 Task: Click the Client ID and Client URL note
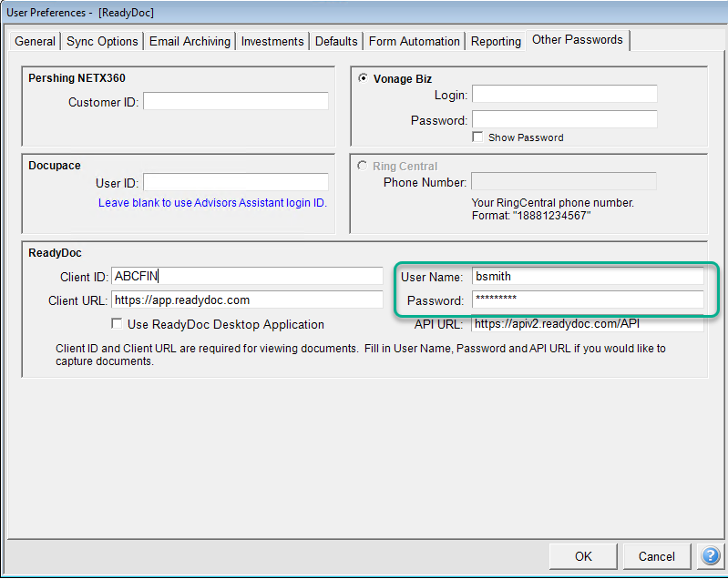point(361,355)
